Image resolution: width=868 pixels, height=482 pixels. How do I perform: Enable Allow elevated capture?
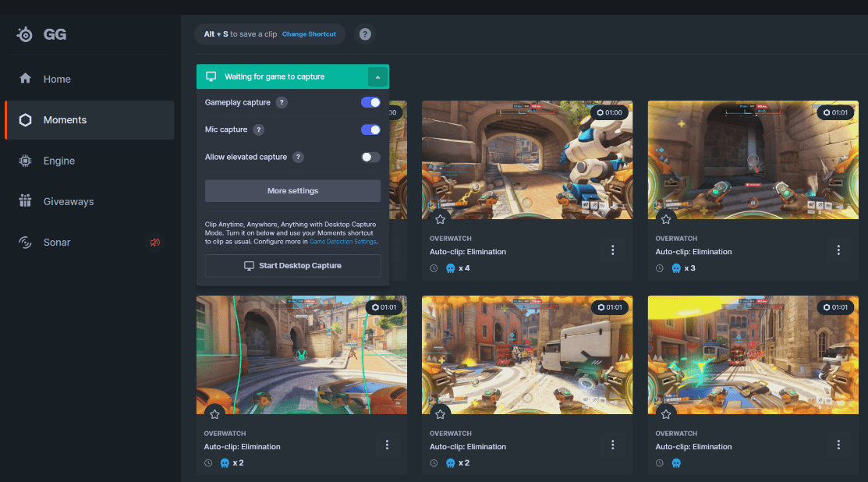[x=370, y=157]
